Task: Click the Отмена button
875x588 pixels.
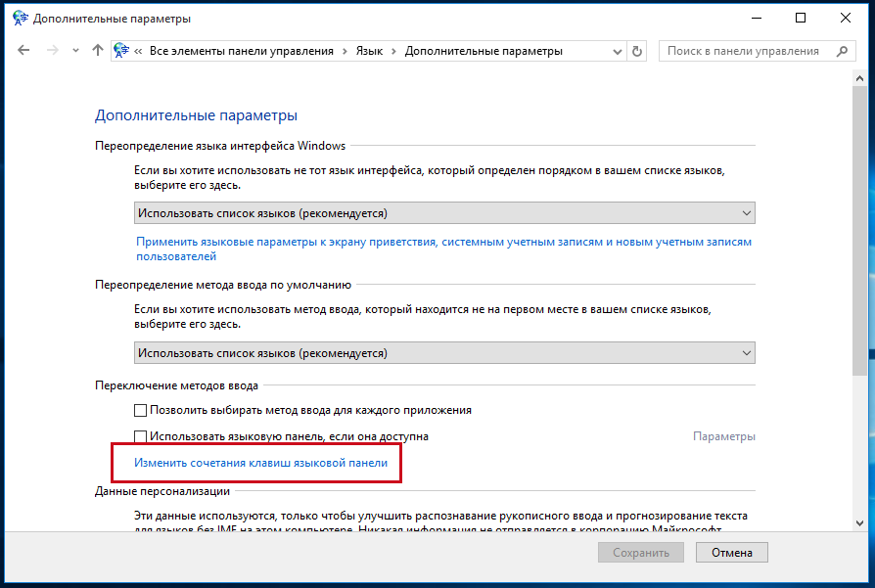Action: pos(731,553)
